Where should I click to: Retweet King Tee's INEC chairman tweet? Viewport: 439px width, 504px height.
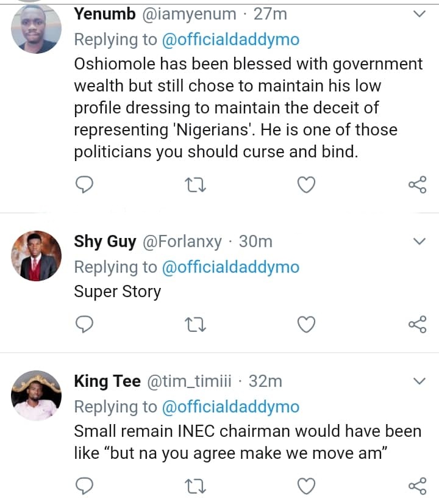(x=196, y=485)
